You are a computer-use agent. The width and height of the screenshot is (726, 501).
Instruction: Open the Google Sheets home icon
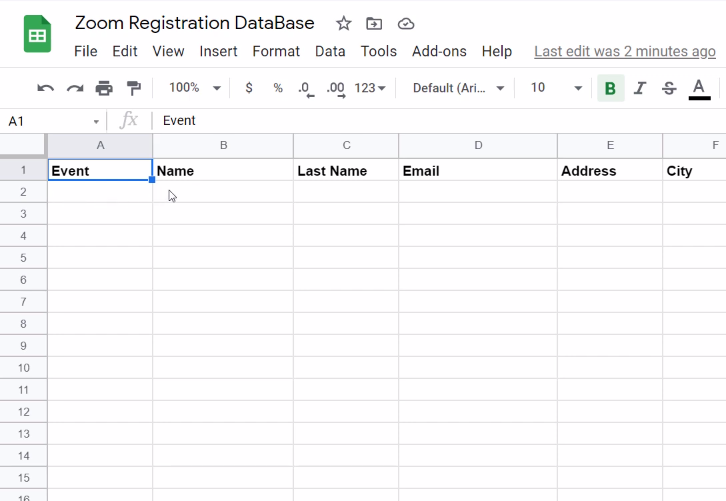click(x=38, y=34)
